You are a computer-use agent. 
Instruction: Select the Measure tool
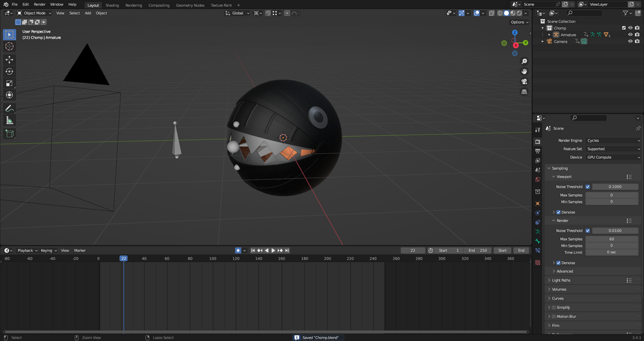[9, 121]
